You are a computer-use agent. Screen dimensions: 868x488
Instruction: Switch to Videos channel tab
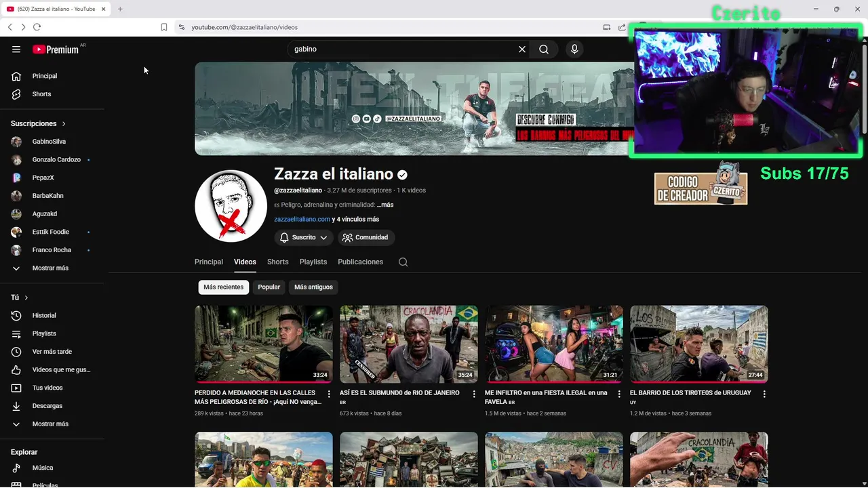click(245, 262)
